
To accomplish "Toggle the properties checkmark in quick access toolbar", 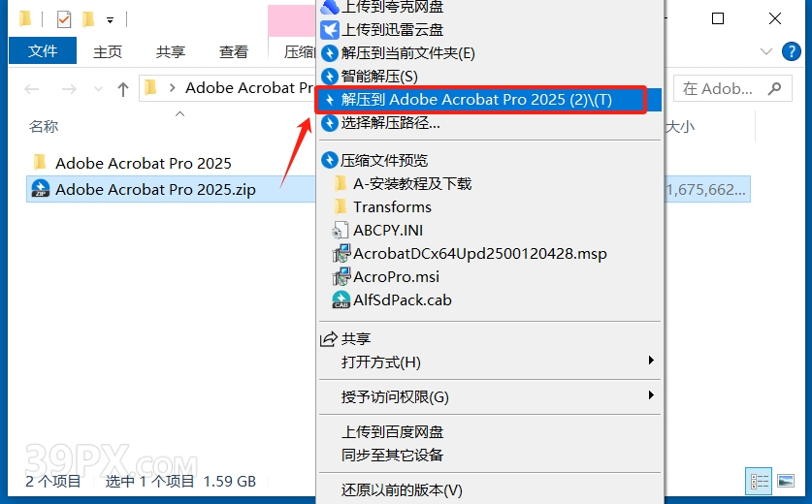I will [x=64, y=19].
